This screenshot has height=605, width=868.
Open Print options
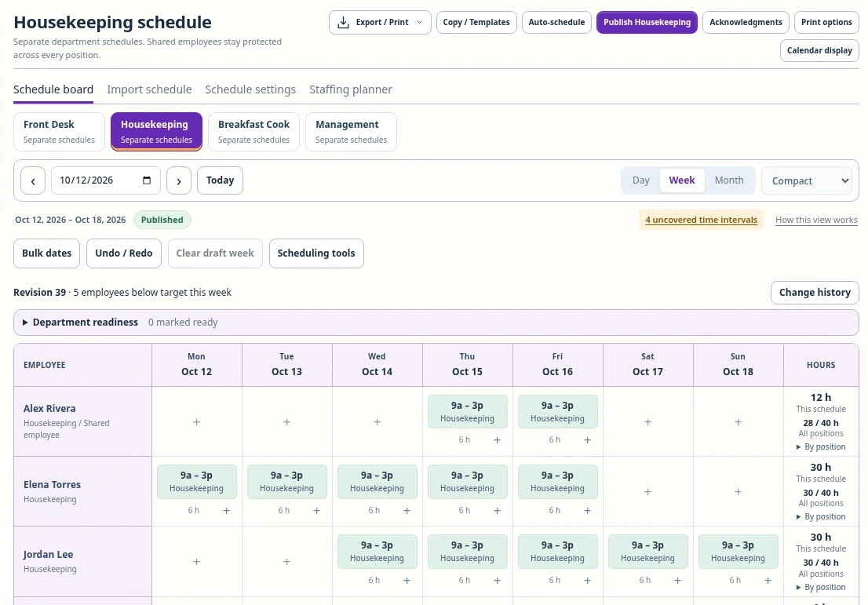pos(826,23)
